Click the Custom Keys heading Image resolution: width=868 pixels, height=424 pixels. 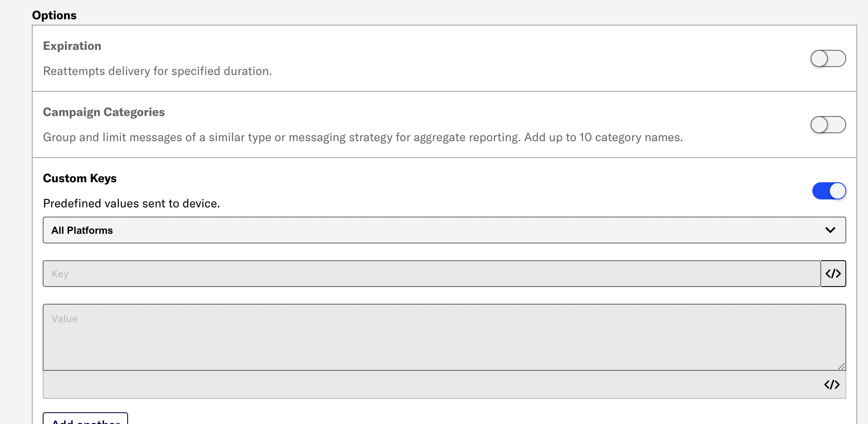pos(80,178)
